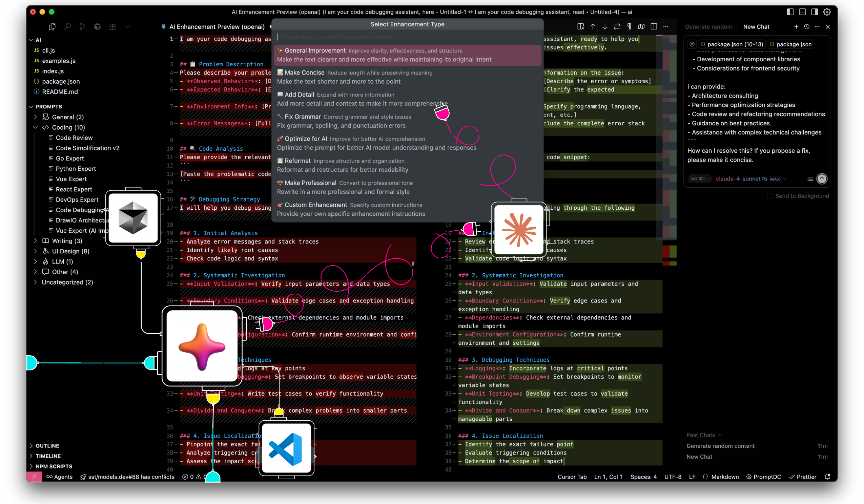The width and height of the screenshot is (864, 504).
Task: Choose Reformat enhancement option
Action: 407,165
